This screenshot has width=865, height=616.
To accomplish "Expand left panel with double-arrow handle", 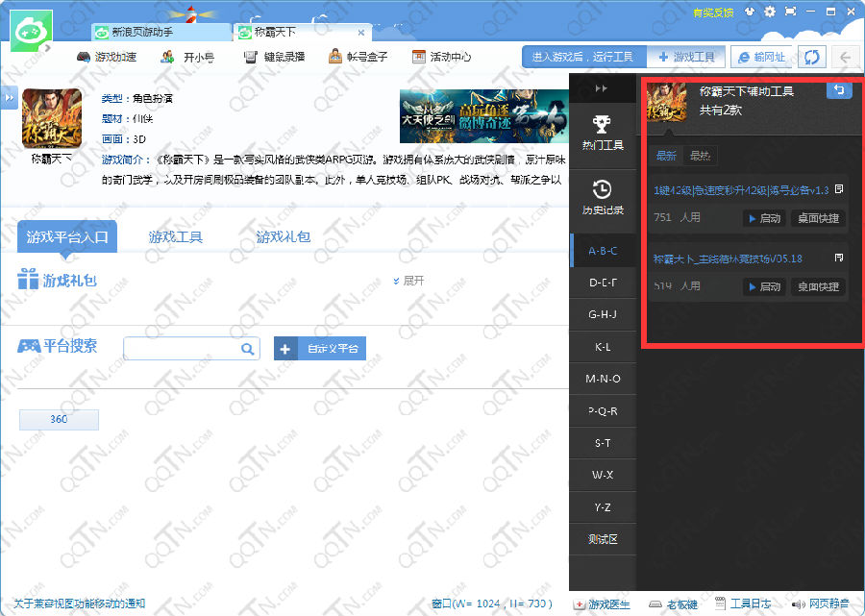I will [8, 97].
